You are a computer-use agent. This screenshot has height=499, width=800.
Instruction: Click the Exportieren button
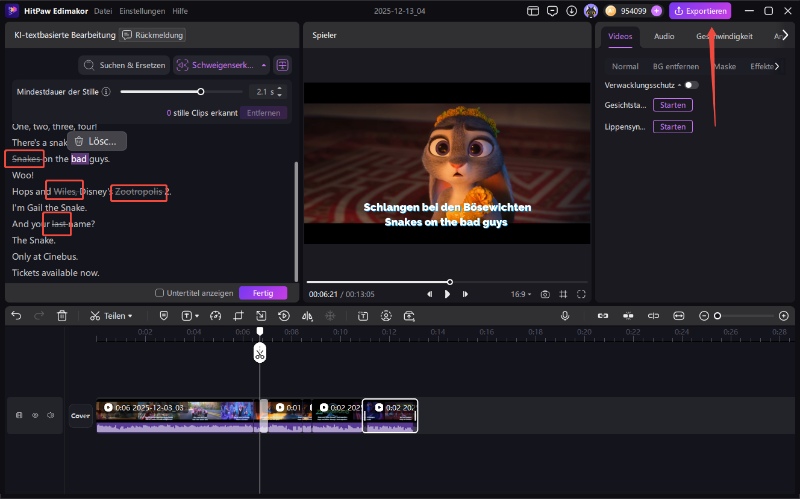point(700,11)
